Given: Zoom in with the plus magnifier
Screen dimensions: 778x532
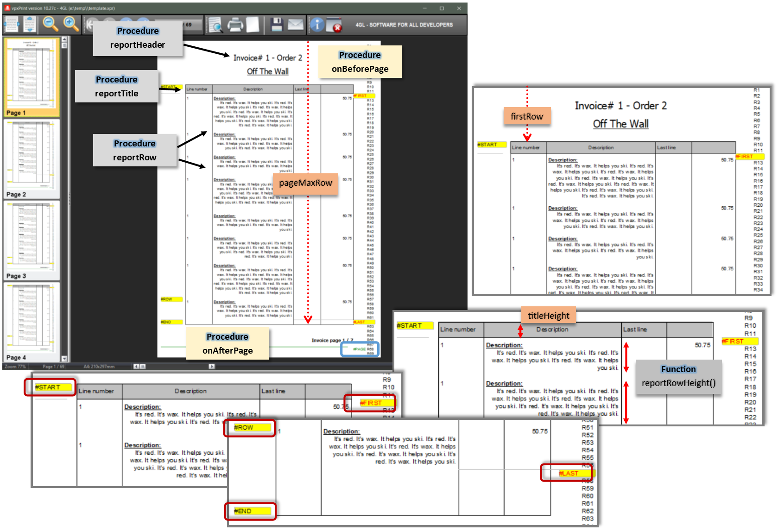Looking at the screenshot, I should [71, 24].
